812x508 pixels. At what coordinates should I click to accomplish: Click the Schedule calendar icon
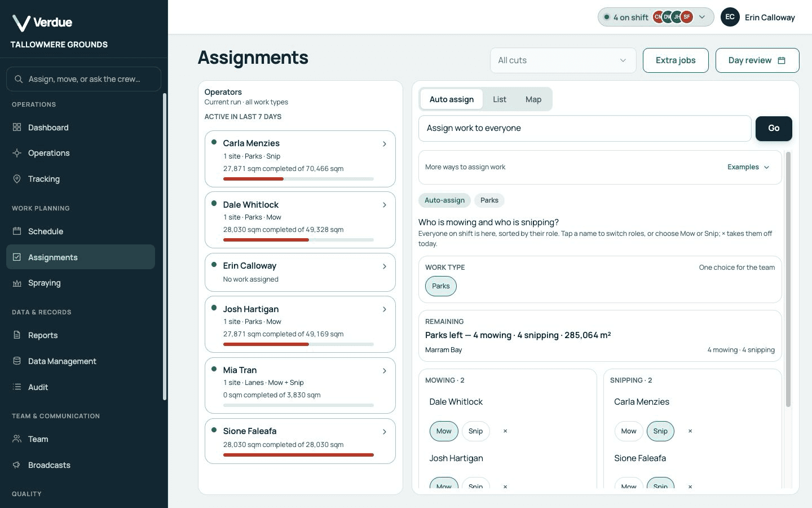[x=17, y=231]
